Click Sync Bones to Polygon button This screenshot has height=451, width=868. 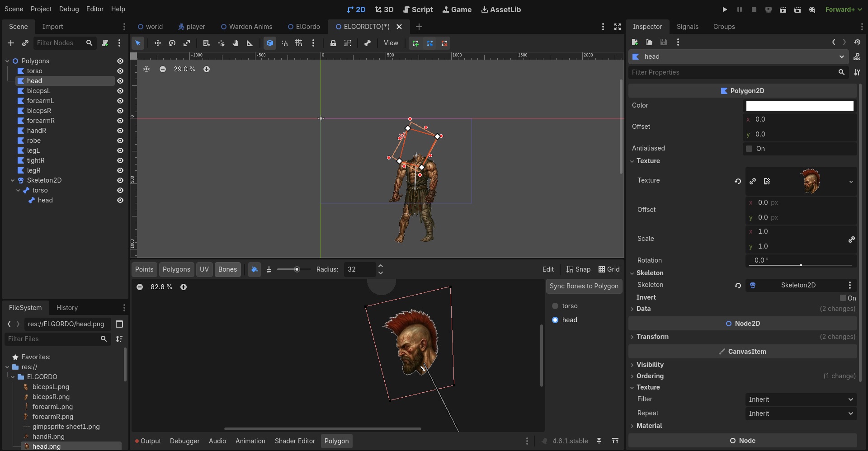(x=584, y=286)
